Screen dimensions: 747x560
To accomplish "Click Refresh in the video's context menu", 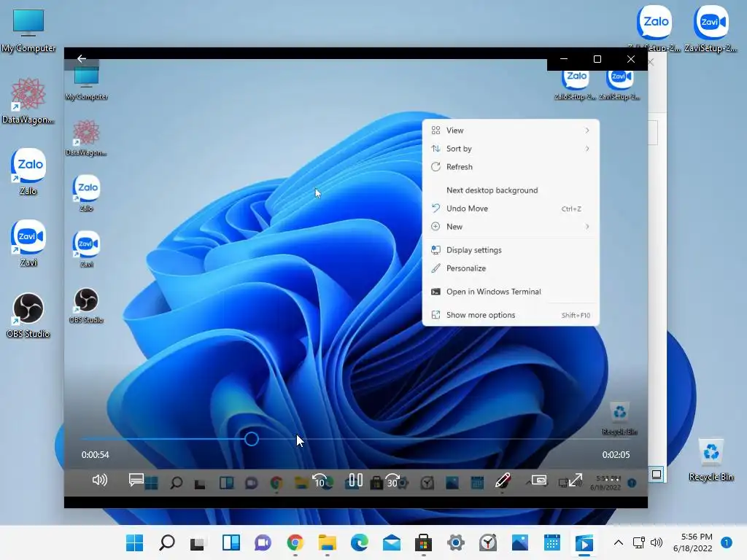I will click(x=511, y=167).
